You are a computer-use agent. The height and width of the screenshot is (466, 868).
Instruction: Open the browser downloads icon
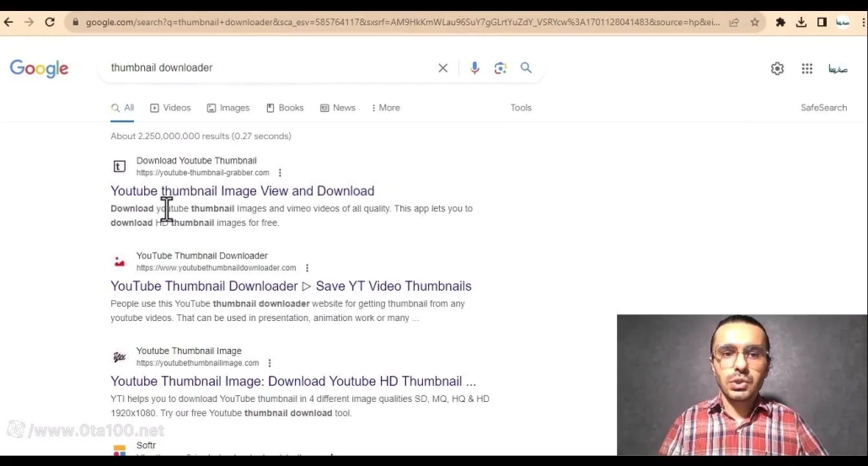pyautogui.click(x=801, y=22)
